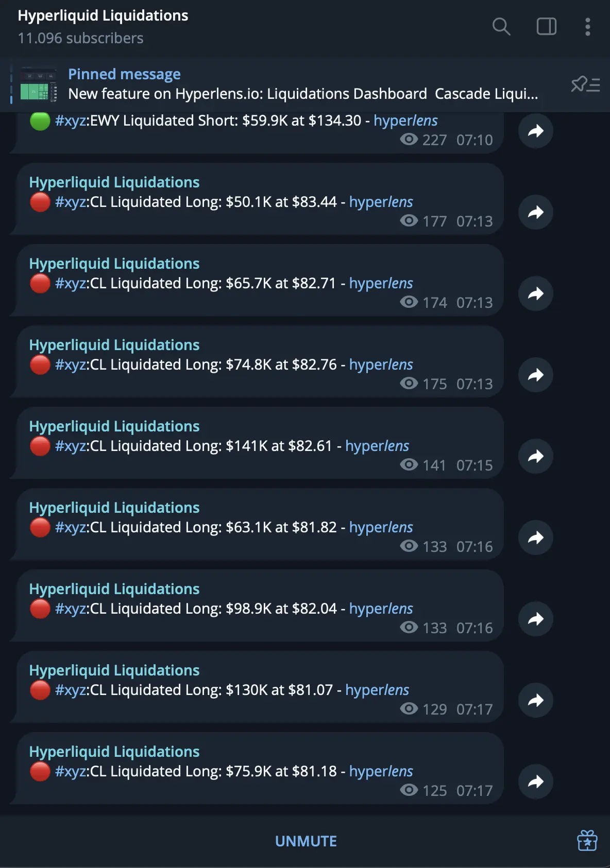Open the pinned message about Hyperlens.io
The height and width of the screenshot is (868, 610).
(303, 84)
